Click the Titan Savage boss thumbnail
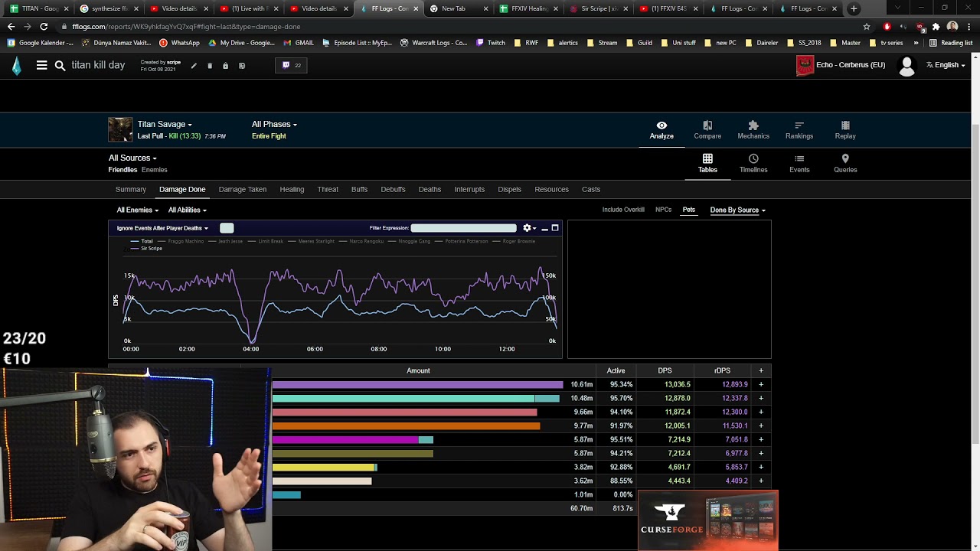The height and width of the screenshot is (551, 980). [120, 129]
